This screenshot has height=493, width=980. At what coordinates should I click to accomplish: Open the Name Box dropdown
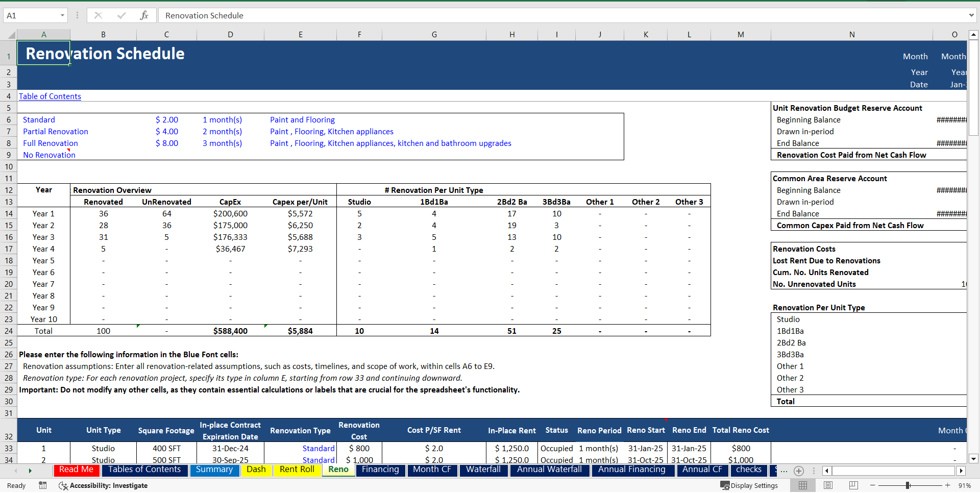point(63,15)
